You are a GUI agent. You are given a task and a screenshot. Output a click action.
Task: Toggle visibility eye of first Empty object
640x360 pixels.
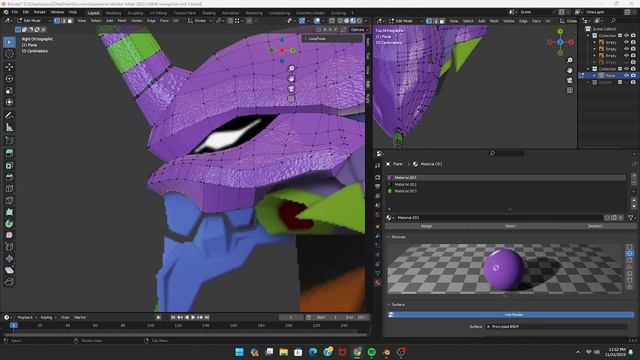coord(627,42)
